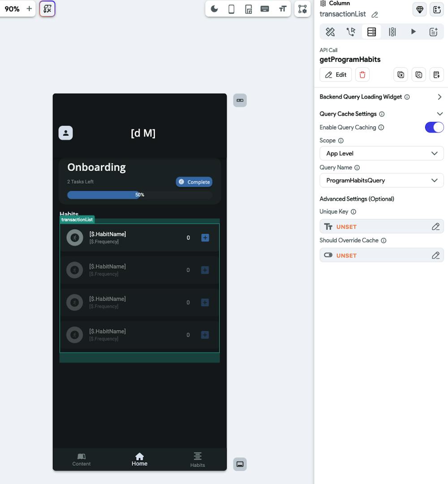Switch to the Habits bottom navigation tab
The height and width of the screenshot is (484, 448).
pos(198,459)
